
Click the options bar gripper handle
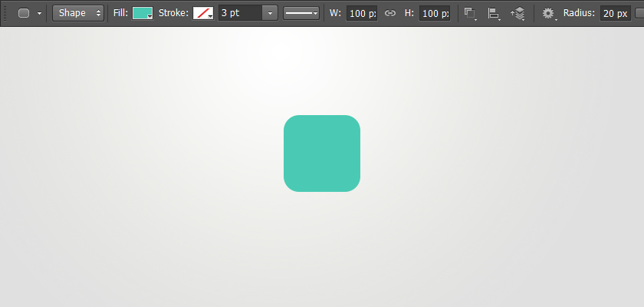[5, 13]
